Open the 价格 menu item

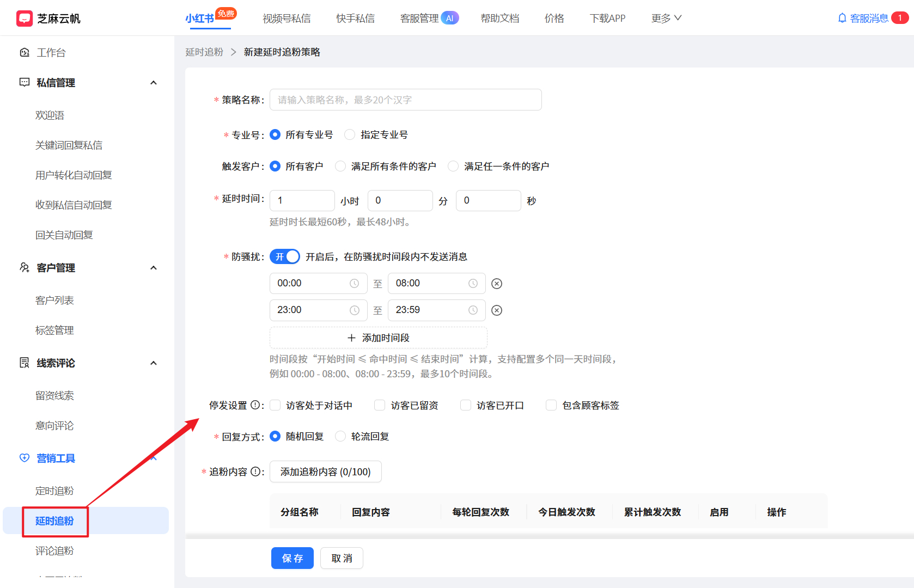tap(555, 19)
